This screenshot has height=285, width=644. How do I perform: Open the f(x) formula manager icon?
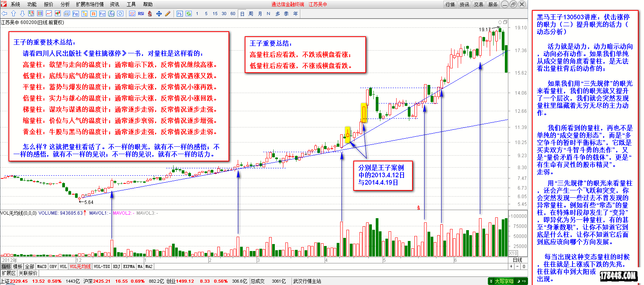tap(111, 14)
